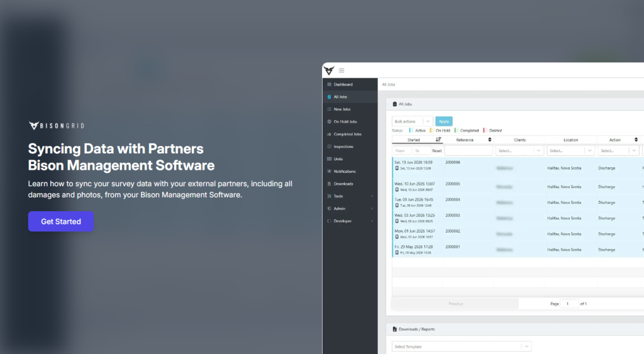The width and height of the screenshot is (644, 354).
Task: Open the Notifications sidebar item
Action: coord(350,171)
